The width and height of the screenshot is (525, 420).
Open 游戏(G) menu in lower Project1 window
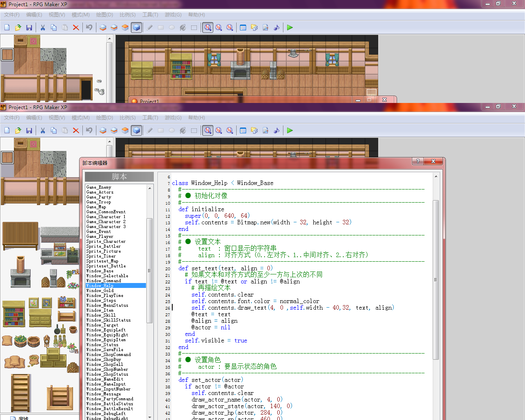tap(173, 118)
